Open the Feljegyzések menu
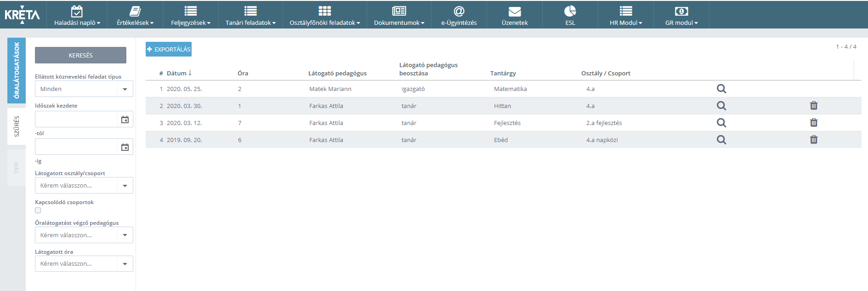868x291 pixels. pyautogui.click(x=191, y=16)
